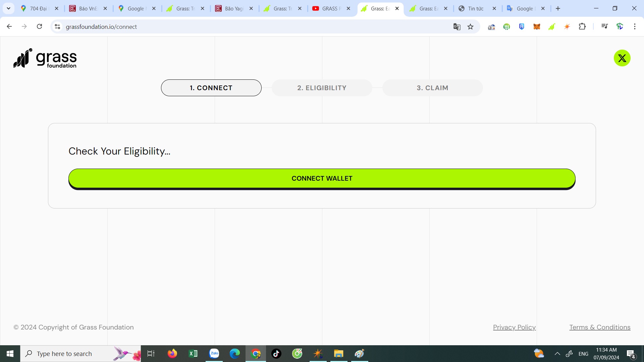Open the Terms & Conditions link
Screen dimensions: 644x362
tap(600, 327)
